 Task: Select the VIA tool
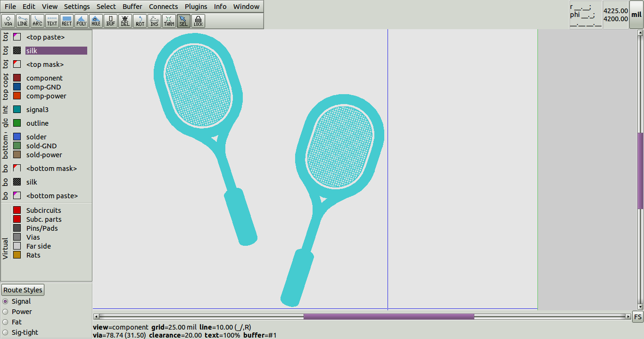click(8, 21)
